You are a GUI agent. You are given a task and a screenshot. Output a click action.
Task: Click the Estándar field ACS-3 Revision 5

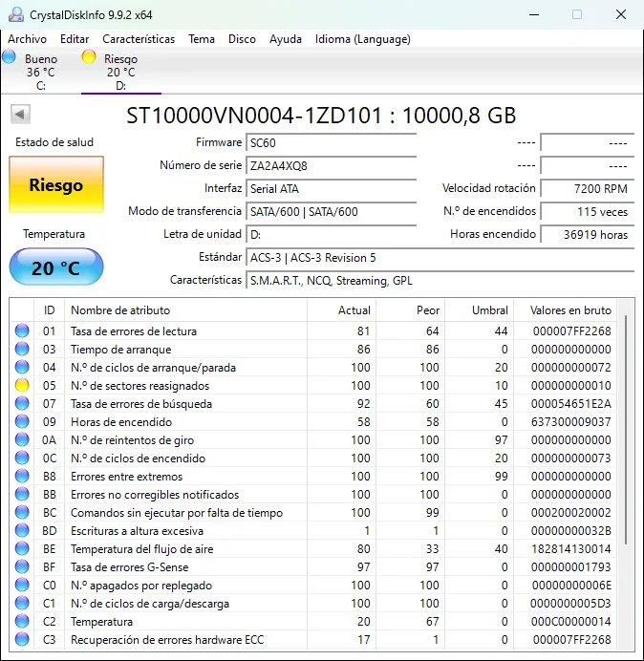coord(440,258)
